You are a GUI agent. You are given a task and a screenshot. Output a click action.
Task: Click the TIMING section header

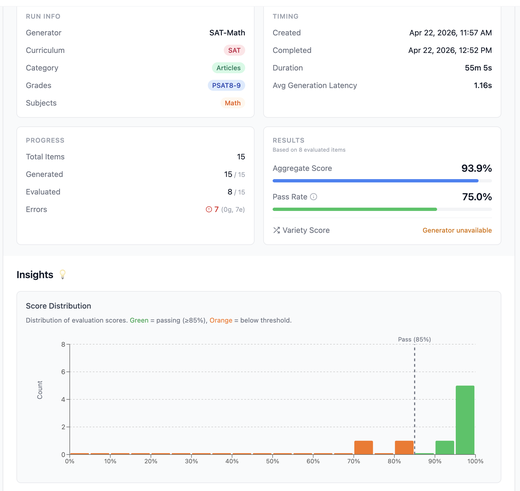click(285, 16)
